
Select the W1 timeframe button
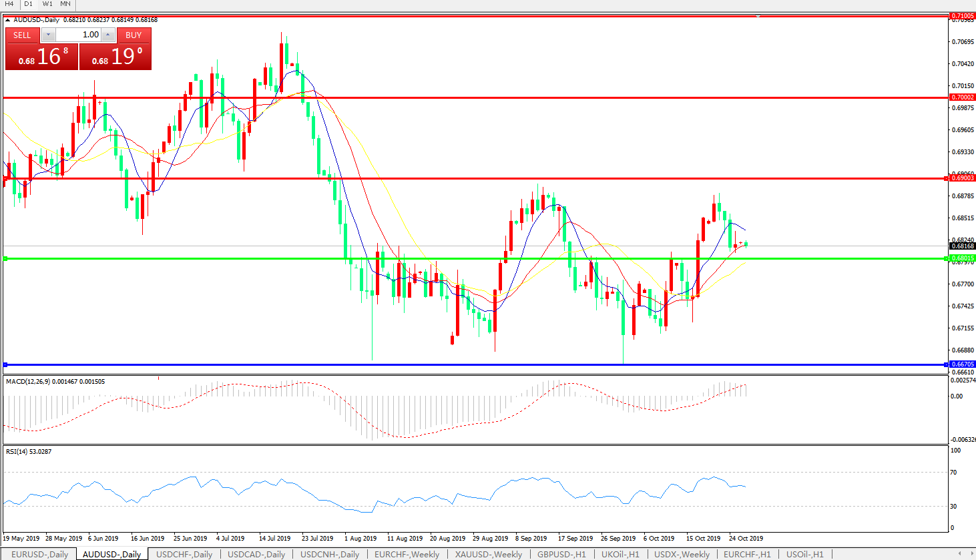pyautogui.click(x=47, y=4)
